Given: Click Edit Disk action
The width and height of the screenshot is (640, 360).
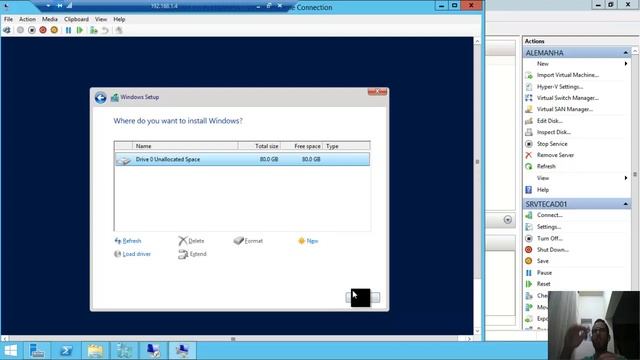Looking at the screenshot, I should 550,121.
